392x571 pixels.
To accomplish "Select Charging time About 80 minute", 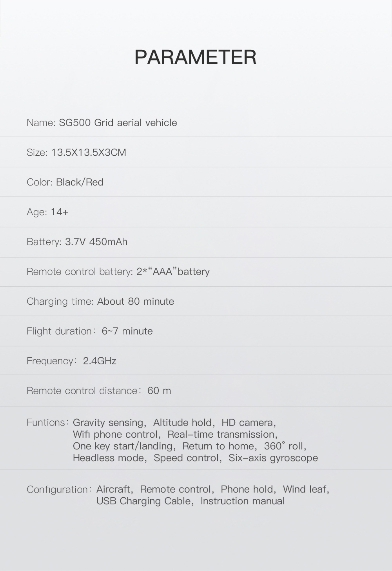I will tap(100, 302).
